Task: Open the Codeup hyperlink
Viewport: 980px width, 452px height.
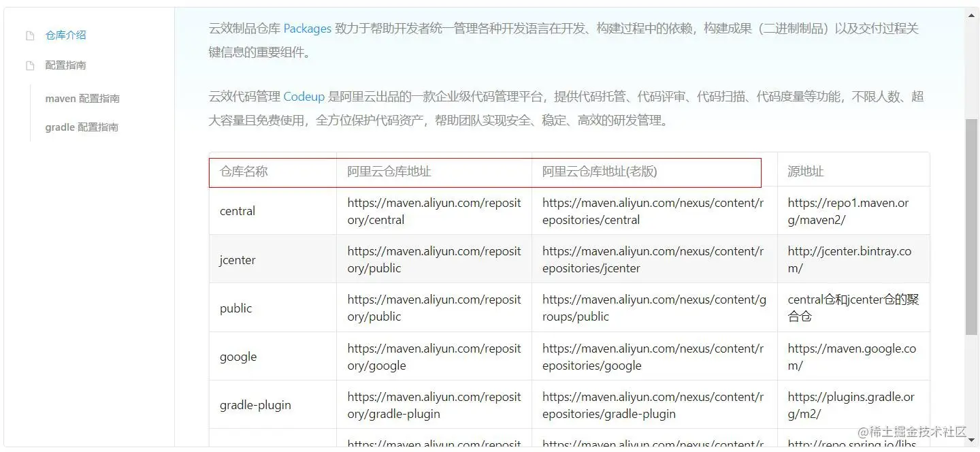Action: (x=304, y=97)
